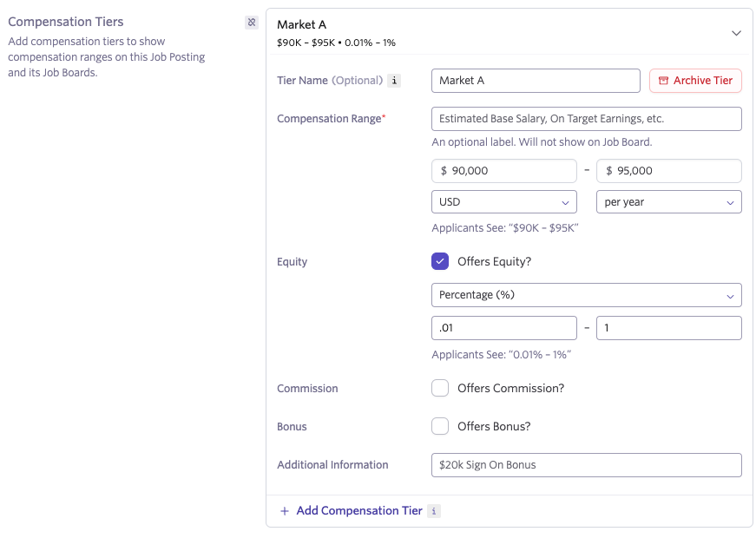Click the Bonus row label

click(x=292, y=427)
